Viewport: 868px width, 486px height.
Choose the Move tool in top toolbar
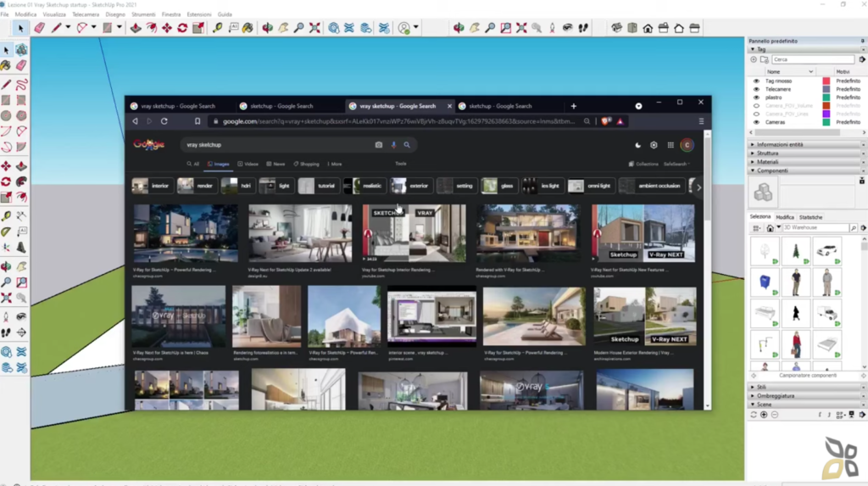(167, 28)
